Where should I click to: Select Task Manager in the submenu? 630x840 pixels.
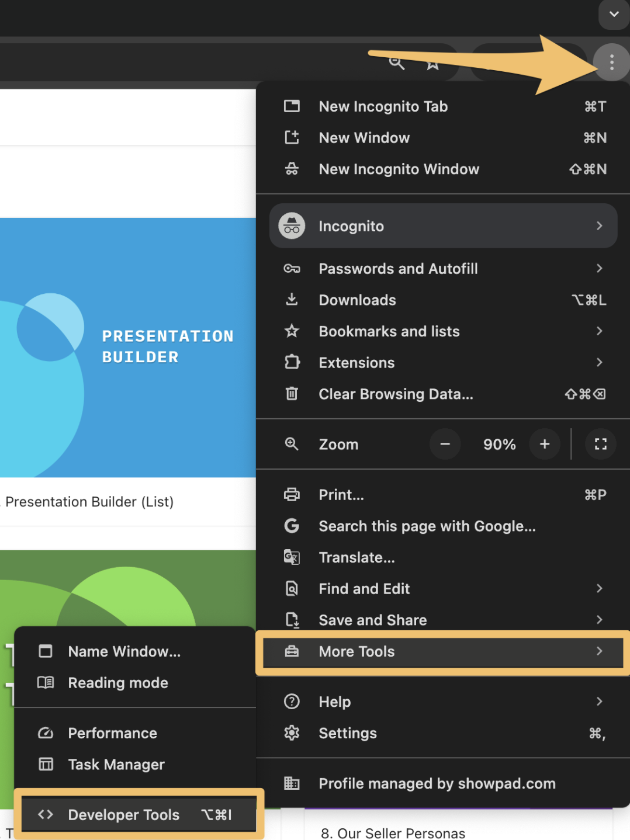[x=135, y=764]
